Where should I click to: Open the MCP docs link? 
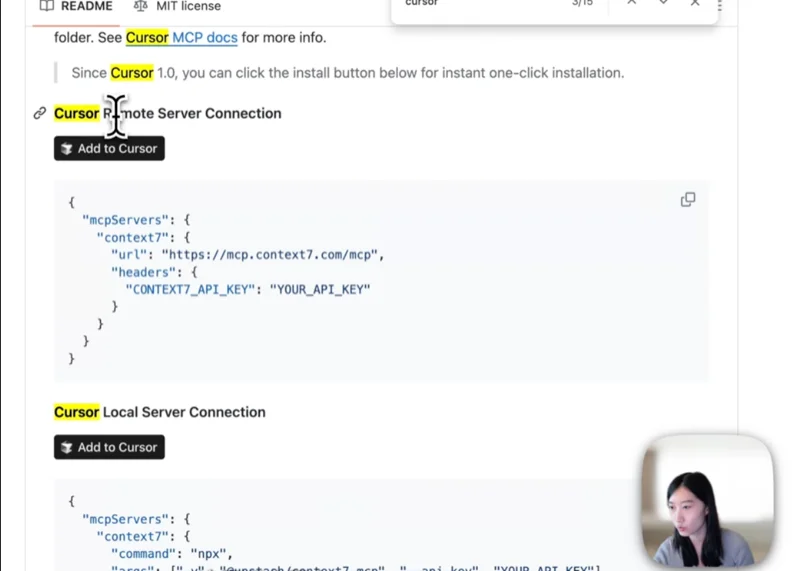[x=205, y=38]
